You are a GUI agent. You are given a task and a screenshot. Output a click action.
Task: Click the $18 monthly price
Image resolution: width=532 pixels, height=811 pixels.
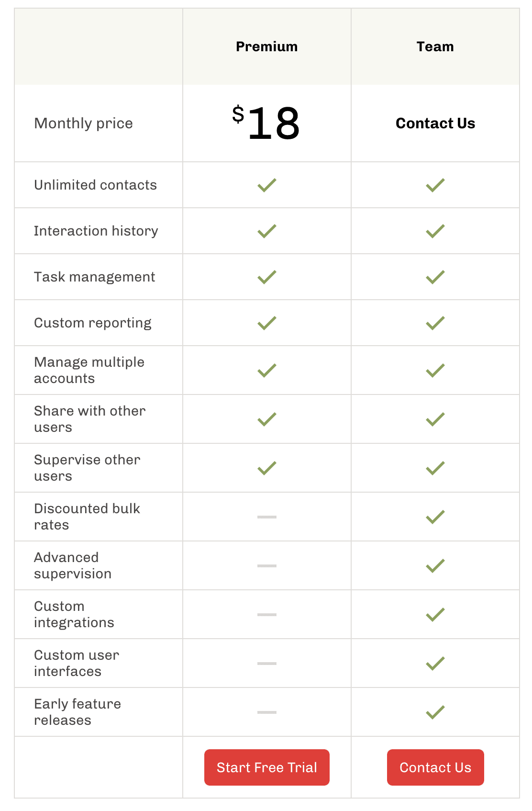click(266, 123)
